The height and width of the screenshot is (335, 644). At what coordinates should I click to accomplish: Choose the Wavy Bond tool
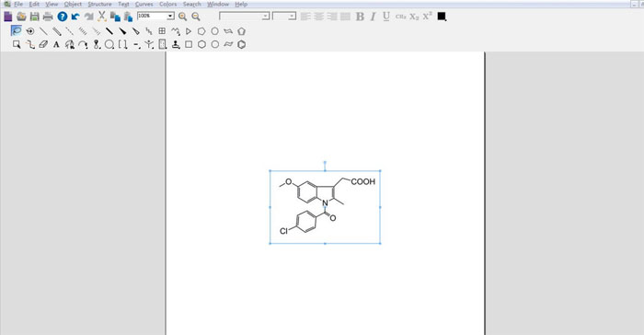tap(149, 31)
